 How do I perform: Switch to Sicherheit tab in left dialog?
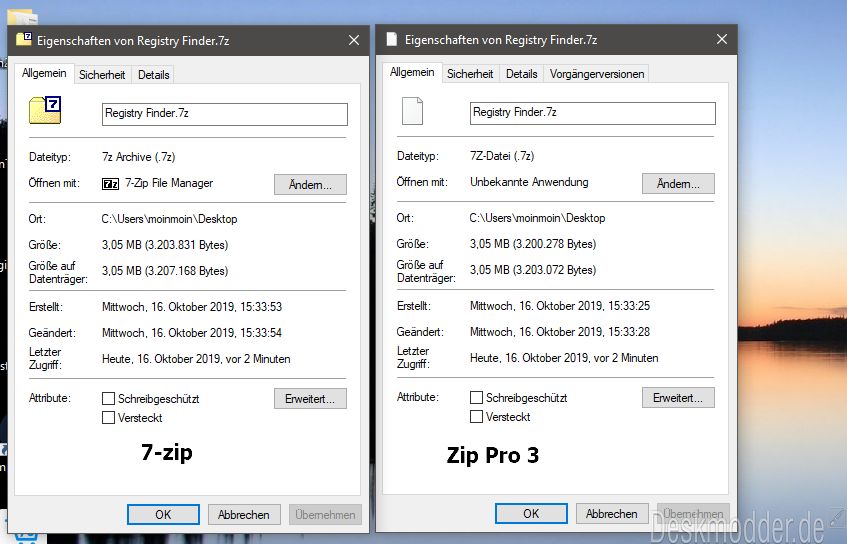tap(102, 75)
